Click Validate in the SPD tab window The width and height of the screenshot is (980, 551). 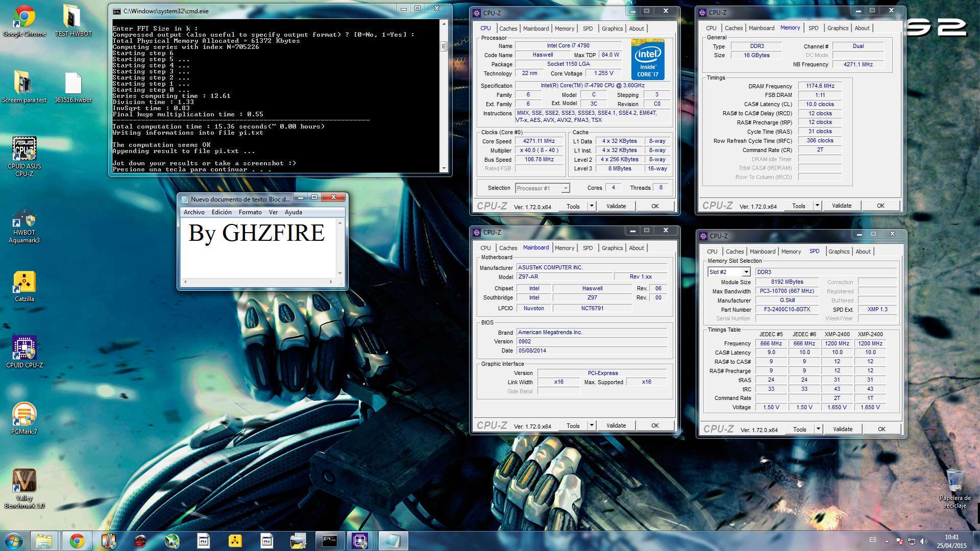coord(843,429)
